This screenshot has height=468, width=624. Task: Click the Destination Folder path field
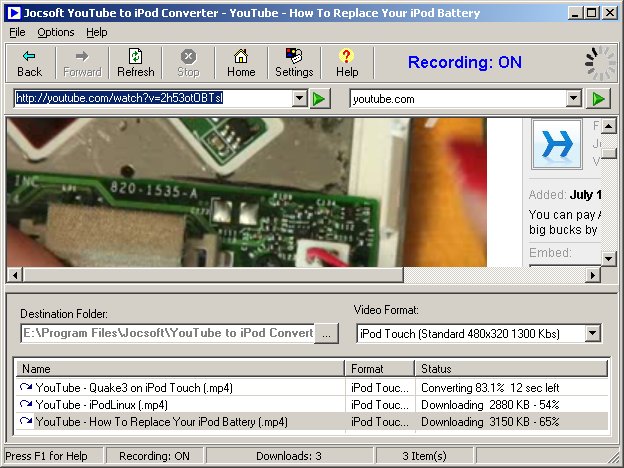coord(168,333)
